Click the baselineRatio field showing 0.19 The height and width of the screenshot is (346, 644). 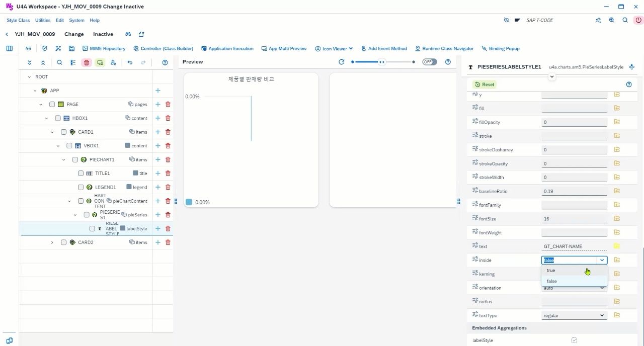574,191
